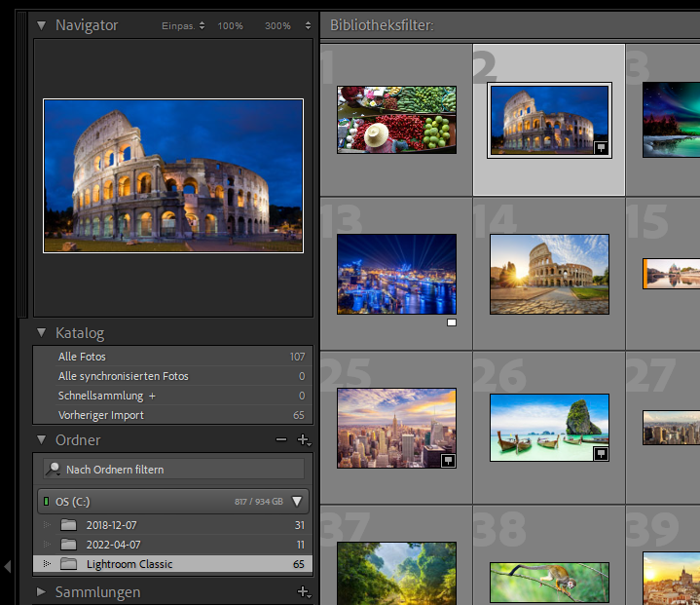Add a collection with Sammlungen plus icon
The width and height of the screenshot is (700, 605).
pos(304,592)
